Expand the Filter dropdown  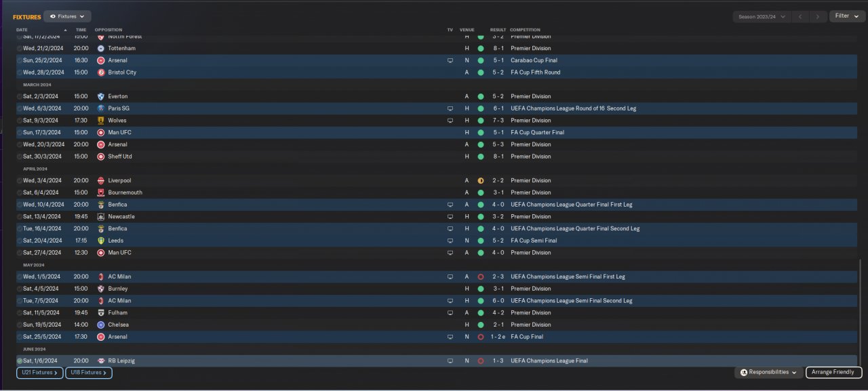(846, 16)
